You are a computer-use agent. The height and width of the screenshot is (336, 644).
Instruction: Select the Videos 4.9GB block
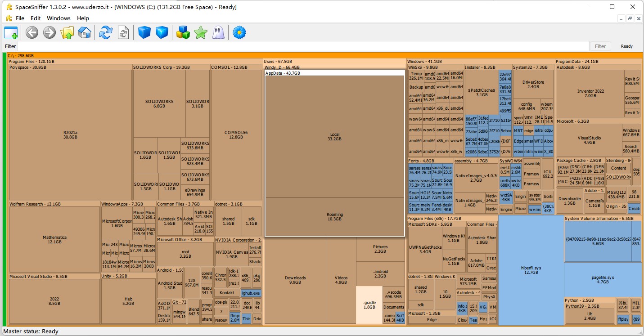point(341,280)
